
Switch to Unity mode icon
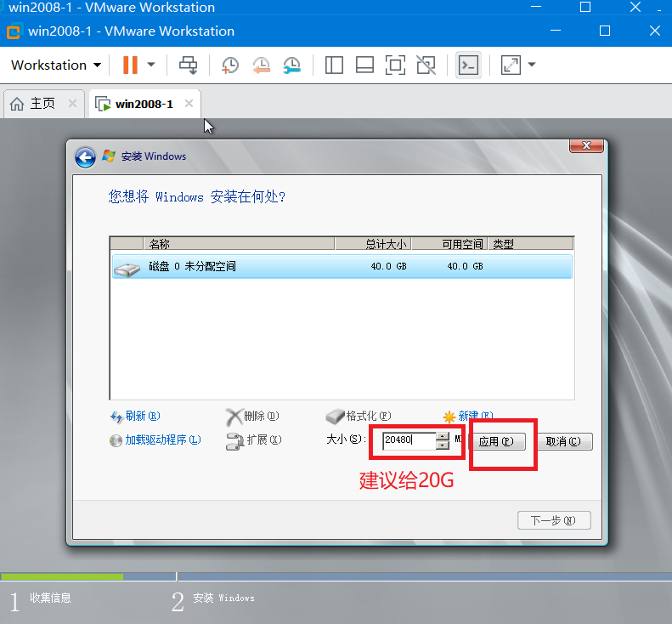click(x=426, y=65)
